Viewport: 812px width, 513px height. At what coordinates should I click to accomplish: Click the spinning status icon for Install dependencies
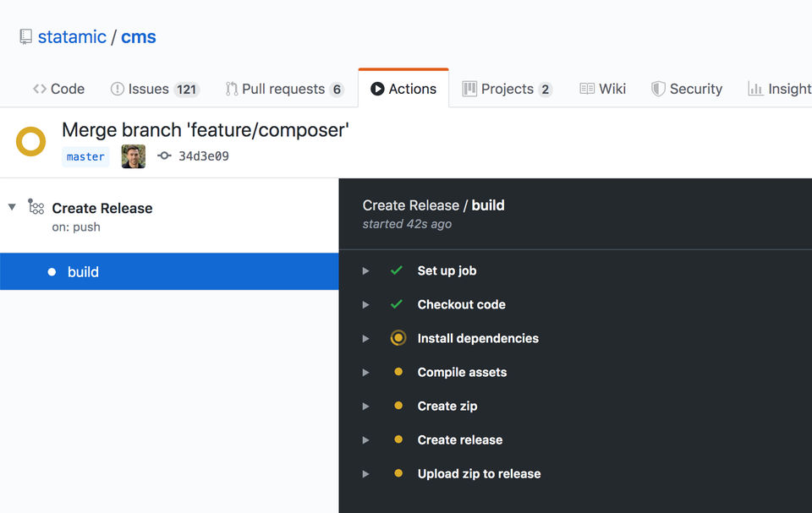[x=398, y=338]
